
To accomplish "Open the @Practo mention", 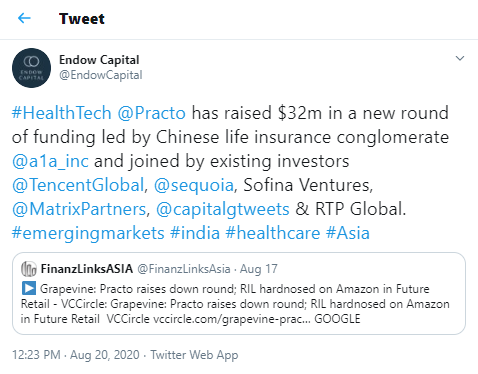I will [x=151, y=113].
